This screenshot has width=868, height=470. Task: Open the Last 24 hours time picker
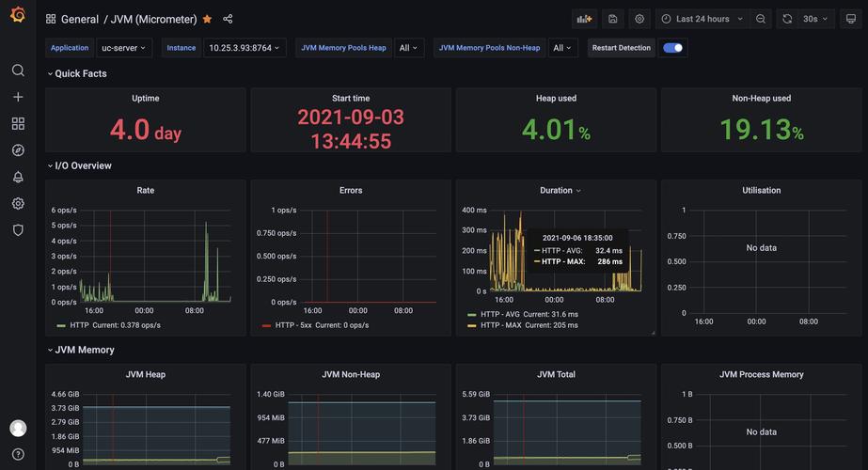coord(702,19)
